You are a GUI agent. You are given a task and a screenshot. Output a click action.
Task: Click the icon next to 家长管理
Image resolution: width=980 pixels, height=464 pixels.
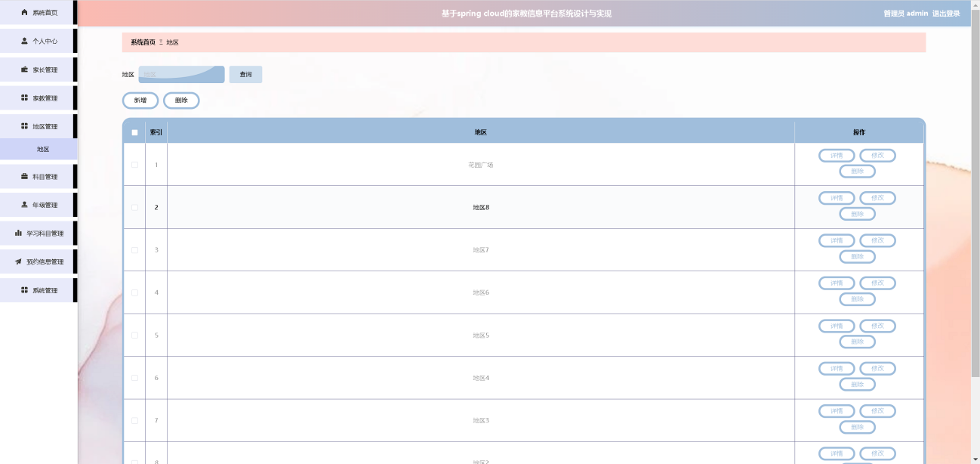pos(24,70)
